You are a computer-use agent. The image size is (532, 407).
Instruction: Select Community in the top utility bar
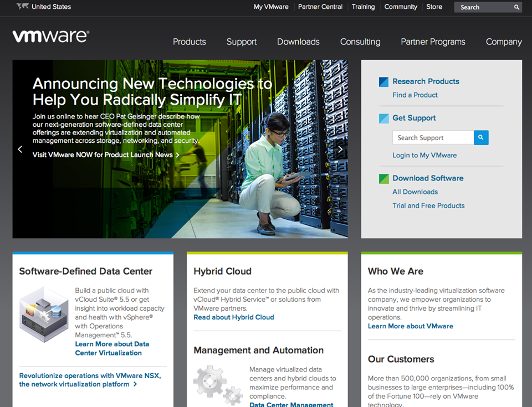click(x=401, y=7)
